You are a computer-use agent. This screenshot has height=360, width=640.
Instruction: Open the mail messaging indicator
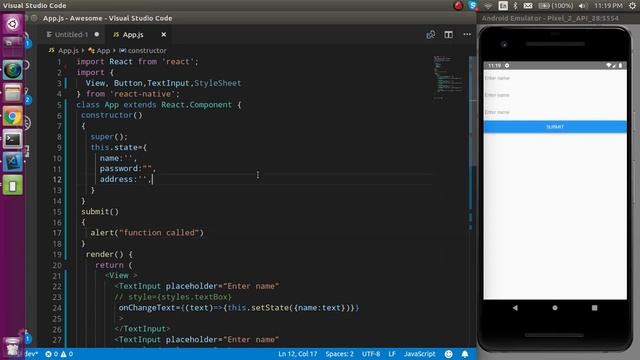tap(528, 6)
